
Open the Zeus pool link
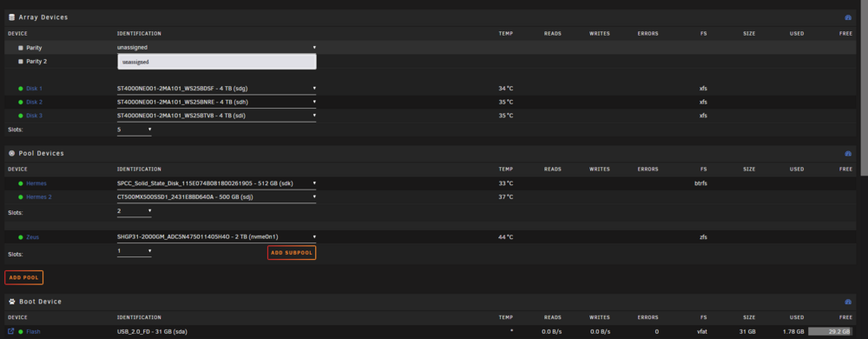click(33, 237)
